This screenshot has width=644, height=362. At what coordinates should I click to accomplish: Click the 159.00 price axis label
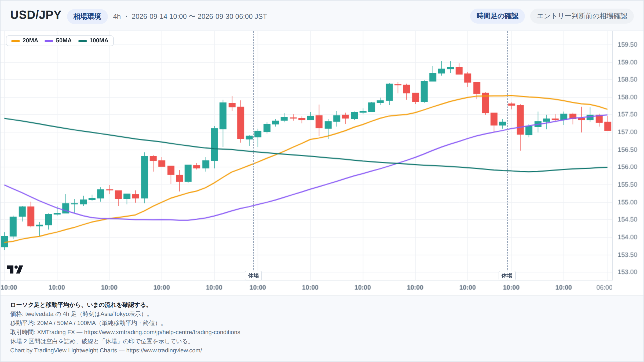pos(627,62)
